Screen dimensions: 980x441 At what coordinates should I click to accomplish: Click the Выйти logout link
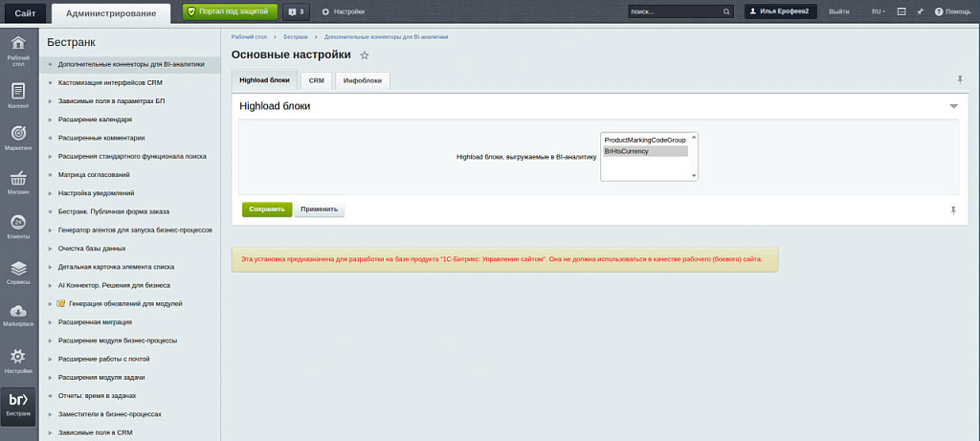coord(838,11)
